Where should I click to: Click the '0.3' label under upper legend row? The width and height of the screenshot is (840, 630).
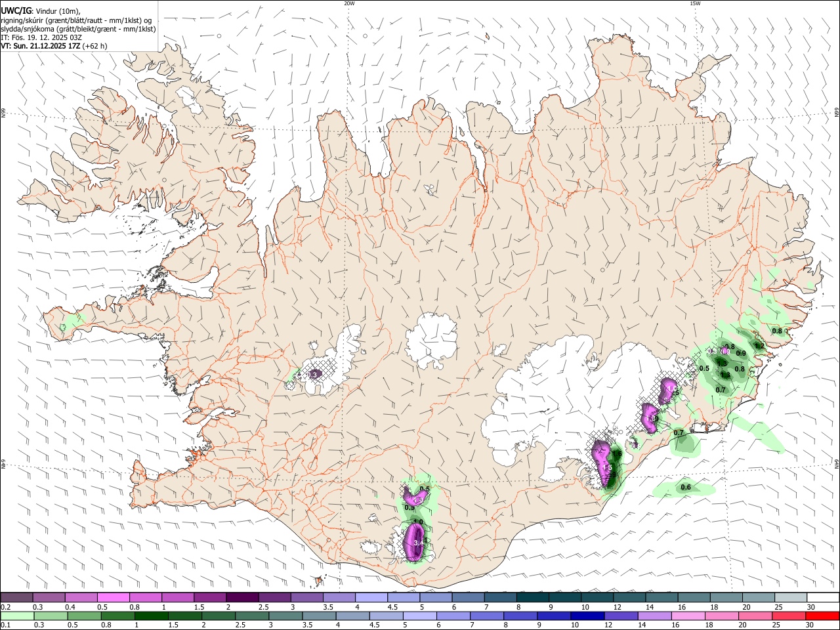(38, 607)
